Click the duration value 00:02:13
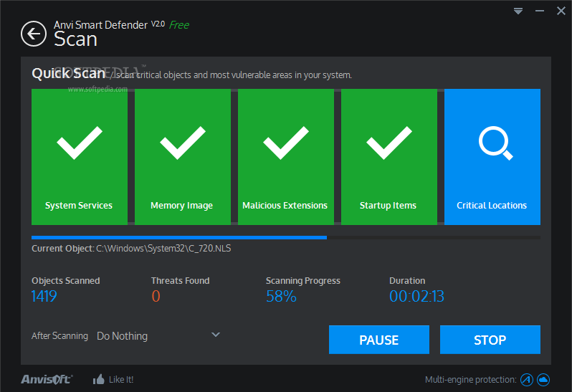The image size is (572, 392). click(x=416, y=296)
